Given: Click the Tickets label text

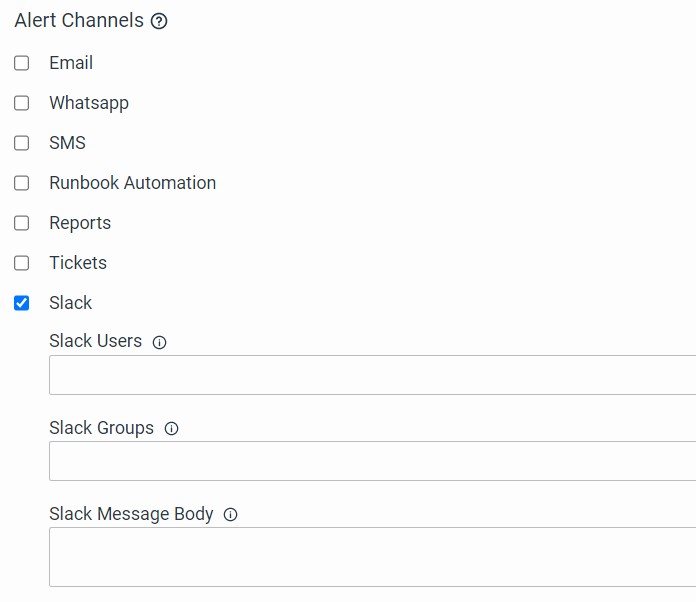Looking at the screenshot, I should [x=78, y=263].
